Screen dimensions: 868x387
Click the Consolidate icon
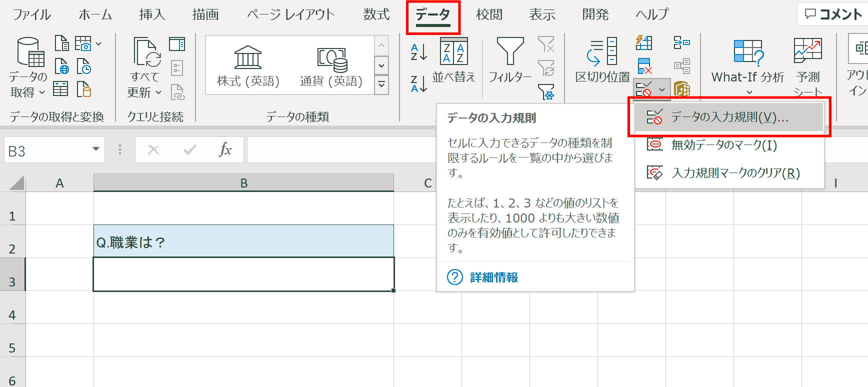tap(682, 42)
